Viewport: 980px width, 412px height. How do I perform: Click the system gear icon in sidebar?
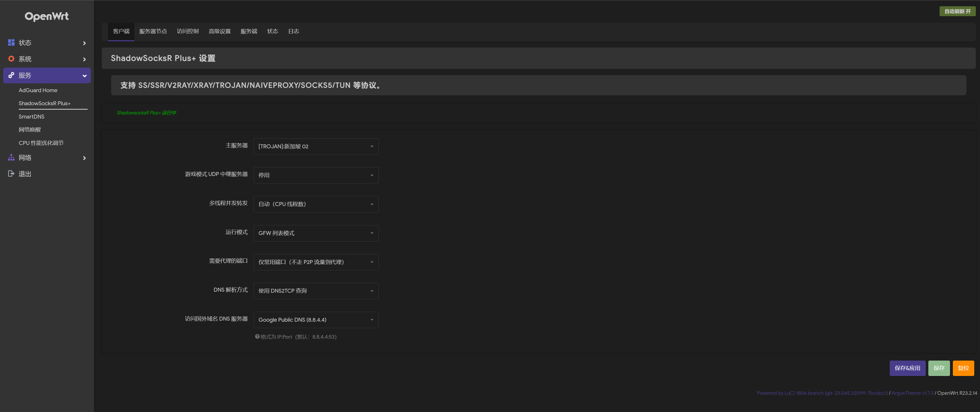point(11,59)
